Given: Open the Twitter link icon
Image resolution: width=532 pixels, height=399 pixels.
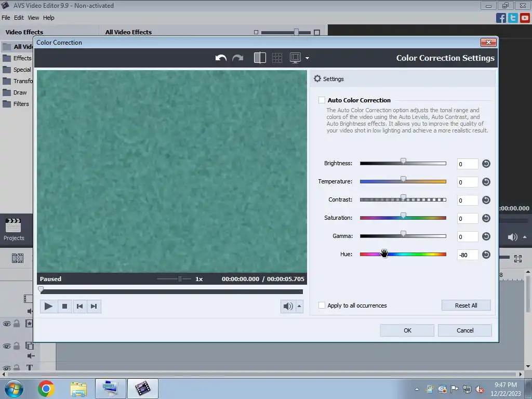Looking at the screenshot, I should coord(513,18).
